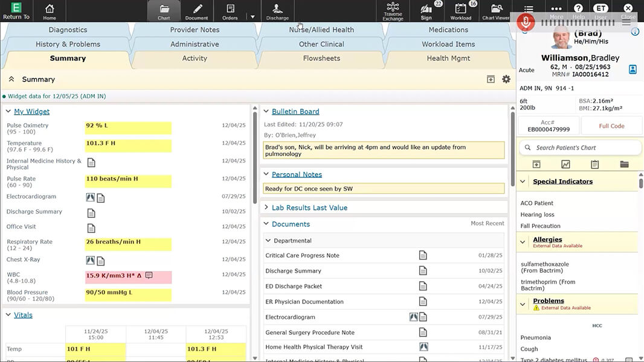The width and height of the screenshot is (644, 362).
Task: Collapse the Bulletin Board section
Action: [266, 111]
